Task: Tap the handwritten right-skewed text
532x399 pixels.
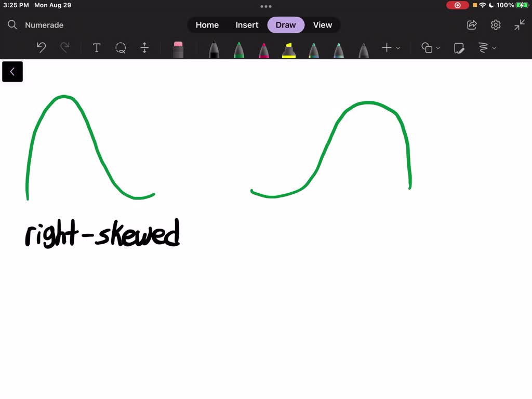Action: (102, 233)
